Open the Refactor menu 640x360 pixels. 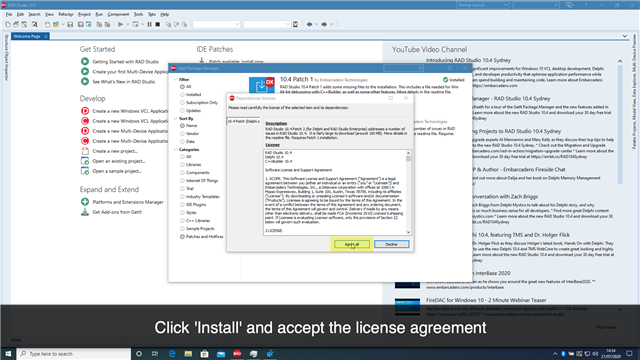coord(65,14)
